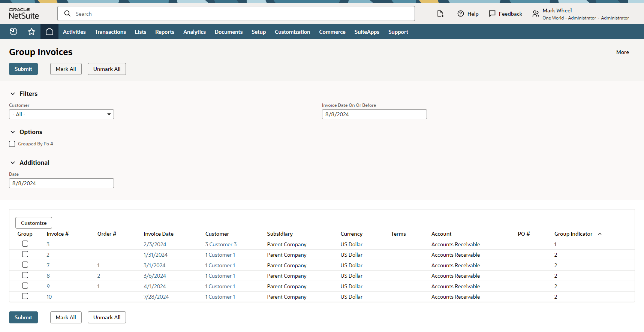Screen dimensions: 644x332
Task: Click the Feedback speech bubble icon
Action: tap(492, 14)
